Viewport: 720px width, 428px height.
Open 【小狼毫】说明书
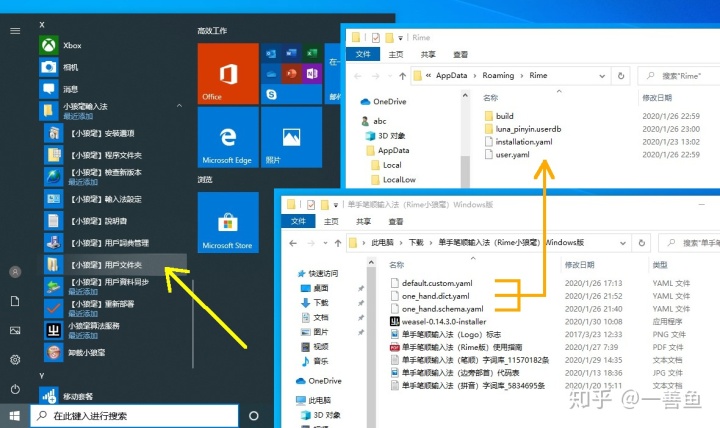[x=115, y=221]
